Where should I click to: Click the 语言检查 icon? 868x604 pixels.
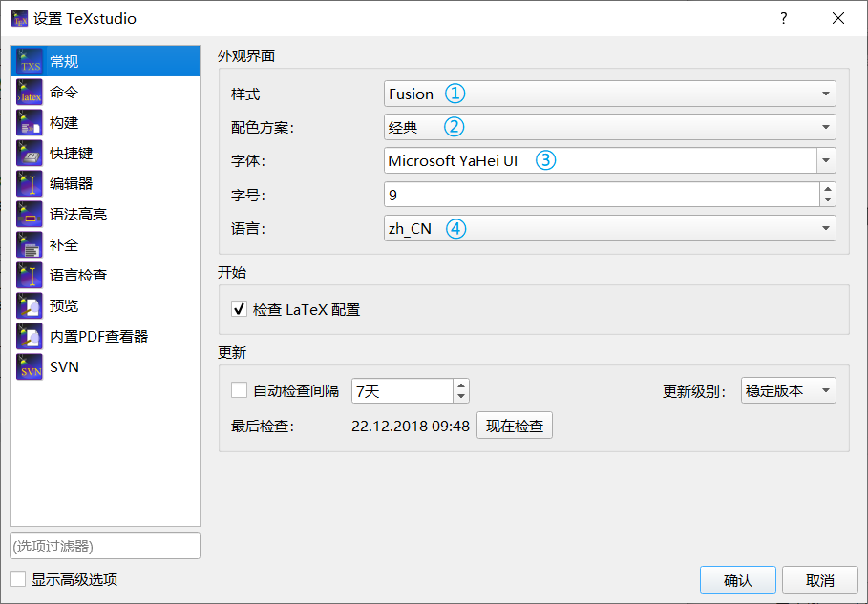[x=30, y=276]
